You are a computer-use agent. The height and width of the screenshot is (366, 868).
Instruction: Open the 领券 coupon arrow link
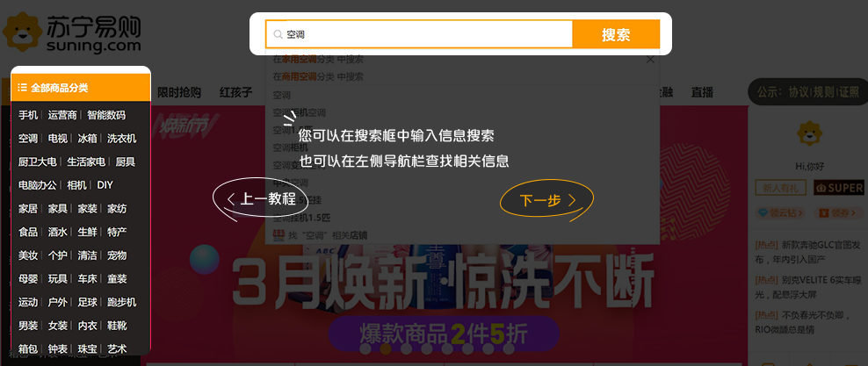click(x=839, y=213)
